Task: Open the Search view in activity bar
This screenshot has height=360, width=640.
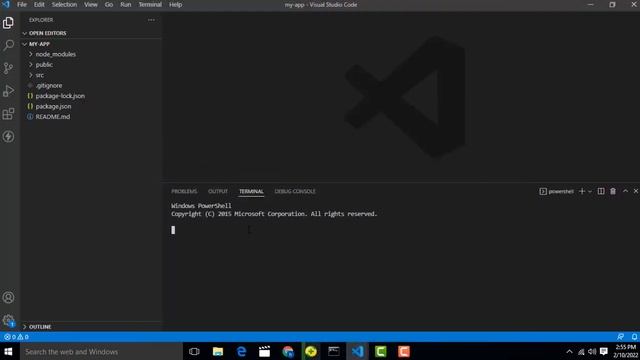Action: [8, 45]
